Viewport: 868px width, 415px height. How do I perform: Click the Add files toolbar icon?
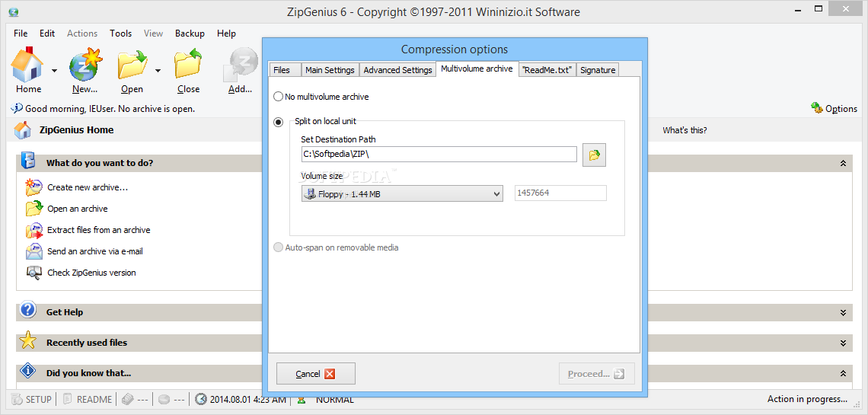241,65
